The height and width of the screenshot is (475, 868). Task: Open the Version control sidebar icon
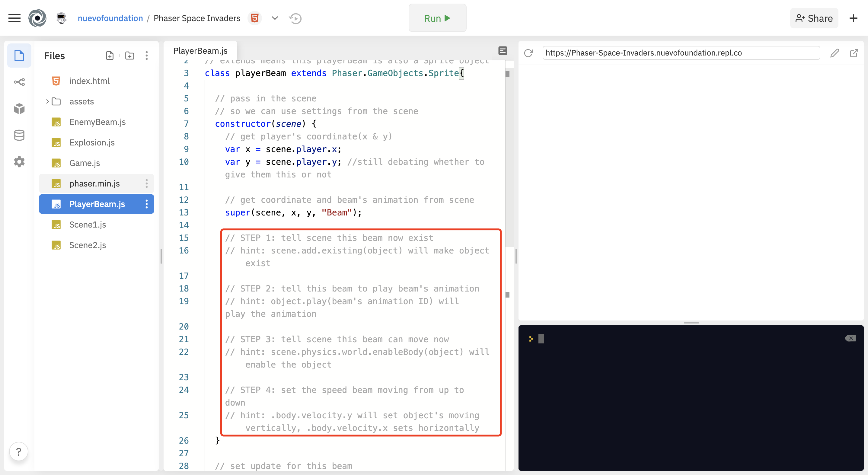pos(19,82)
